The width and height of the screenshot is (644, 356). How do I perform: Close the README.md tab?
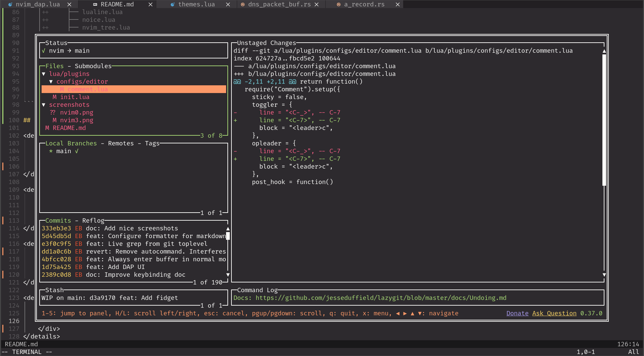[150, 4]
